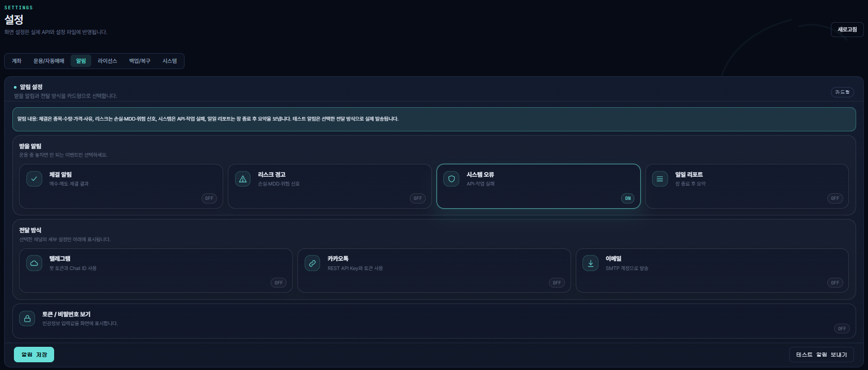
Task: Click 'REST API Key와 토큰 사용' description text
Action: [355, 268]
